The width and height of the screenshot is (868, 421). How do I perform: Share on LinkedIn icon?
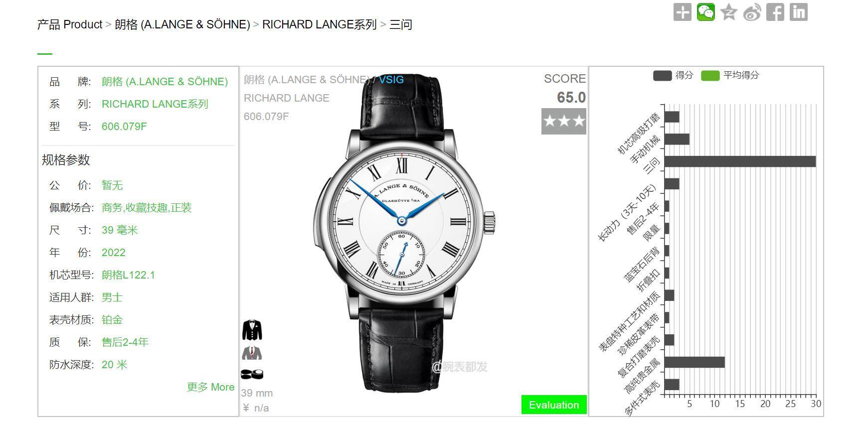coord(798,12)
